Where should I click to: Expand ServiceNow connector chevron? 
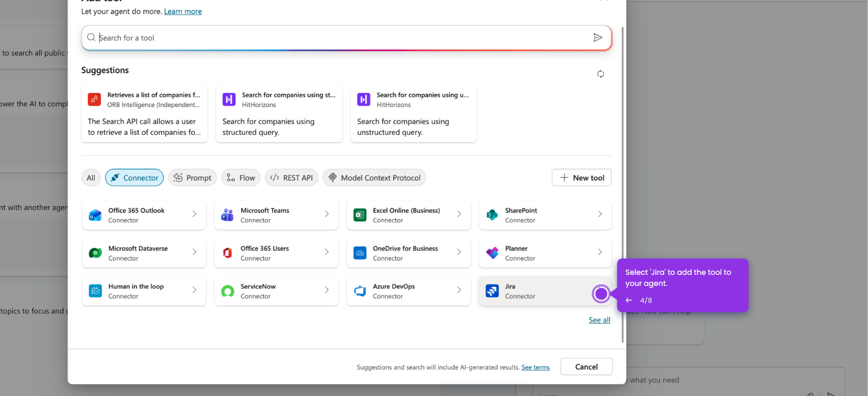point(326,290)
